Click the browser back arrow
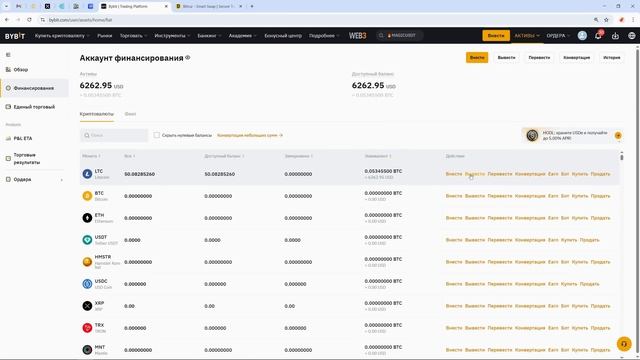Image resolution: width=640 pixels, height=360 pixels. [7, 20]
